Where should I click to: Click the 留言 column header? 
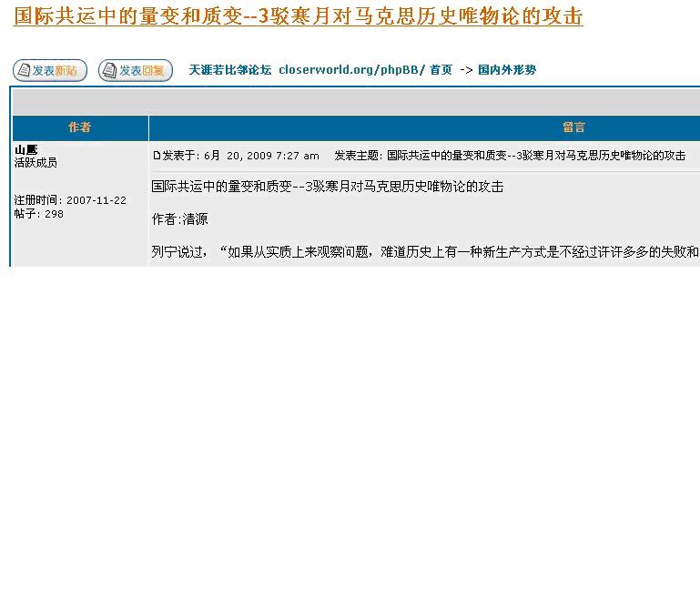[573, 127]
